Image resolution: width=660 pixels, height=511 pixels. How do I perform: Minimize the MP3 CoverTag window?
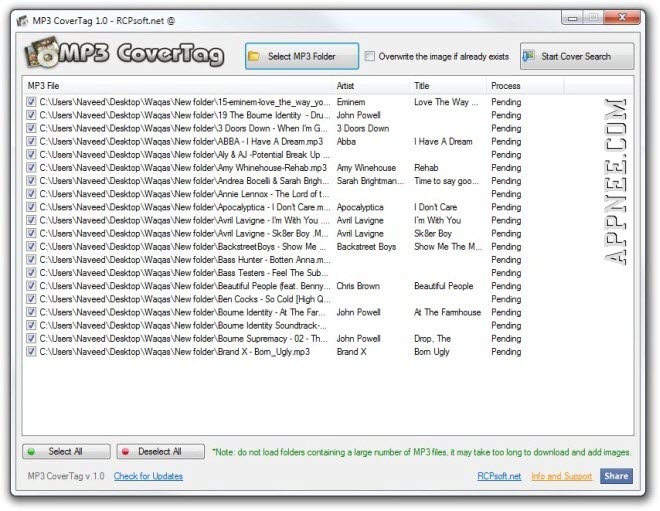click(572, 18)
